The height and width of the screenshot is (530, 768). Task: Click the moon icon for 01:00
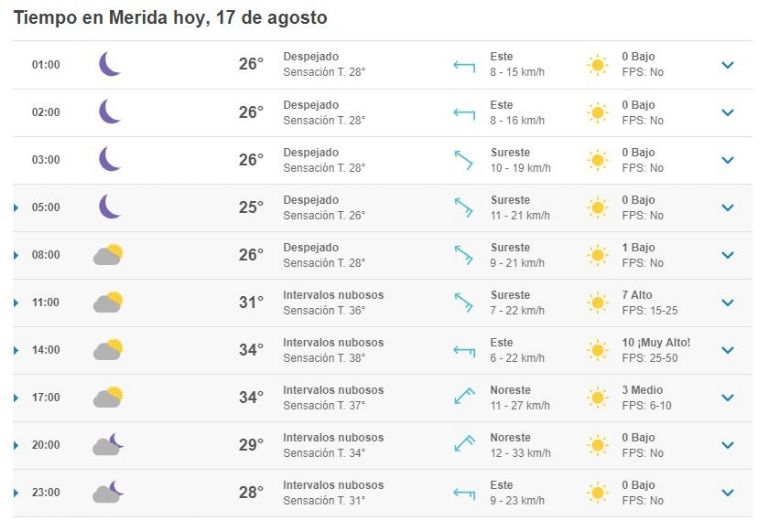coord(110,64)
